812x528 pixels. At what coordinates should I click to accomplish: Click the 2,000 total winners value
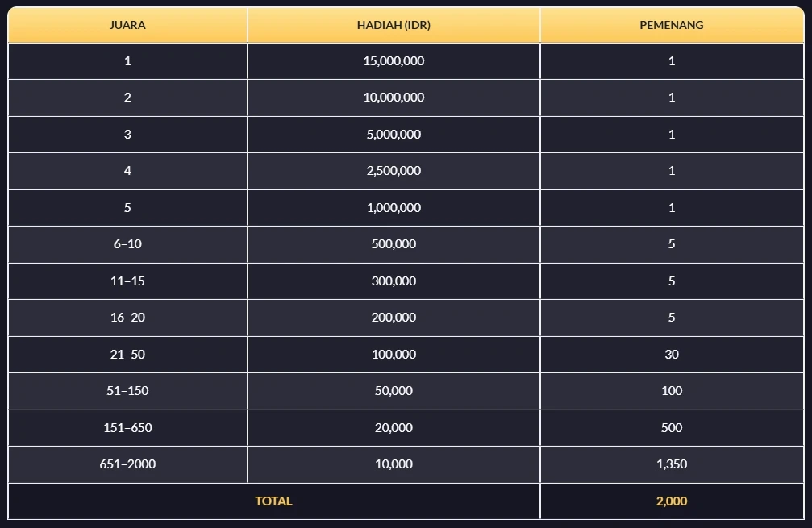[671, 501]
